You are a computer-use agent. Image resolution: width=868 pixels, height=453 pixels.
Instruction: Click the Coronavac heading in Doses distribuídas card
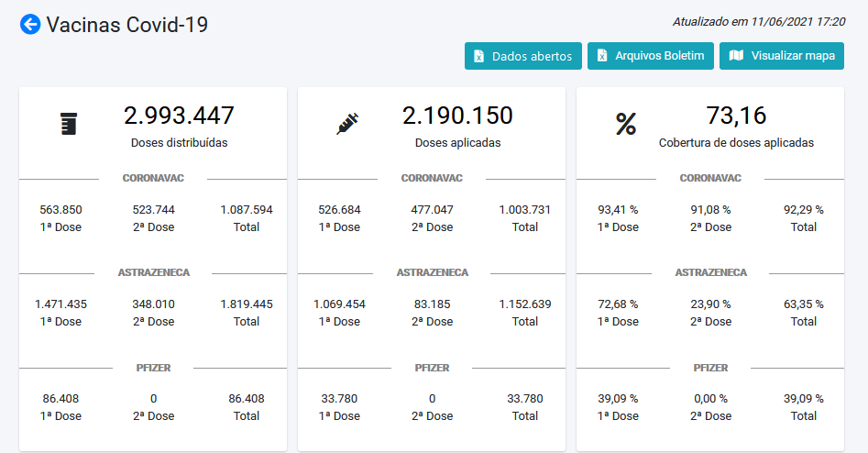153,178
